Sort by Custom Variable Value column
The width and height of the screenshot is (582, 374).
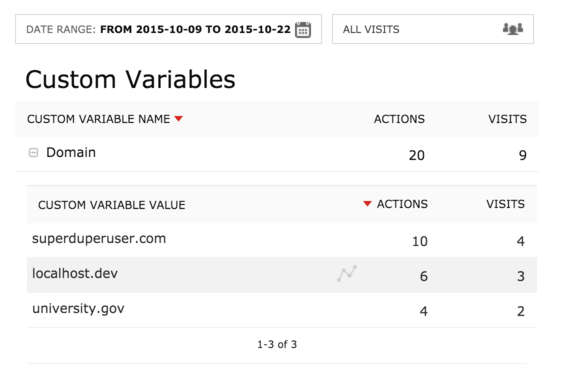pos(111,205)
